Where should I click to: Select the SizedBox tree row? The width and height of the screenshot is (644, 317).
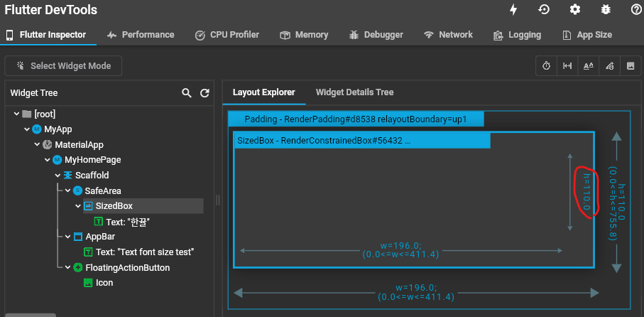pos(143,206)
